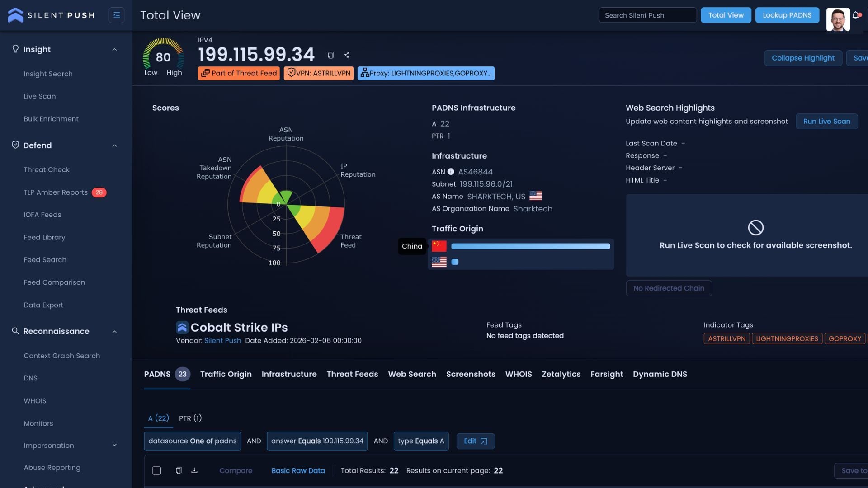The height and width of the screenshot is (488, 868).
Task: Select the A (22) sub-tab
Action: (x=159, y=418)
